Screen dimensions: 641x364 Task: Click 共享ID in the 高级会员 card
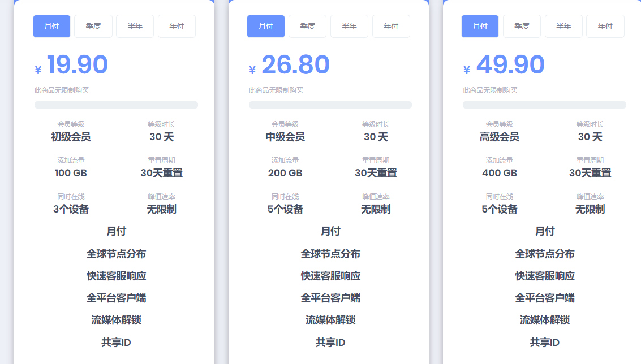544,343
